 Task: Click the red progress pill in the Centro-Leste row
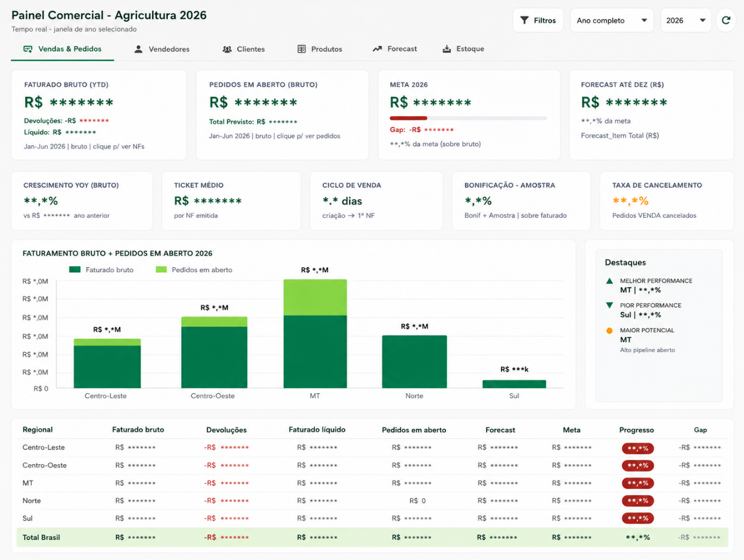click(637, 448)
